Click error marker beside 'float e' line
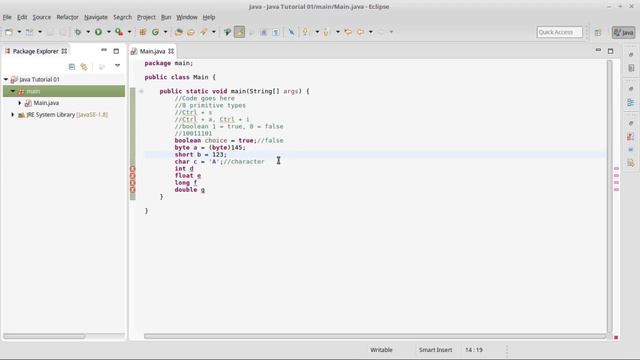The width and height of the screenshot is (640, 360). pyautogui.click(x=133, y=176)
